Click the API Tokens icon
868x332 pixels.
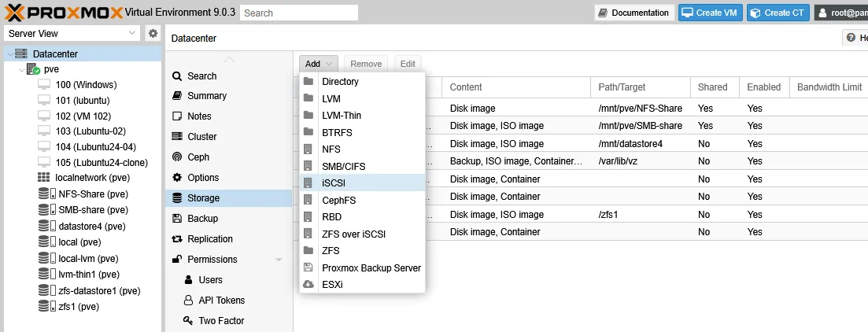coord(188,300)
